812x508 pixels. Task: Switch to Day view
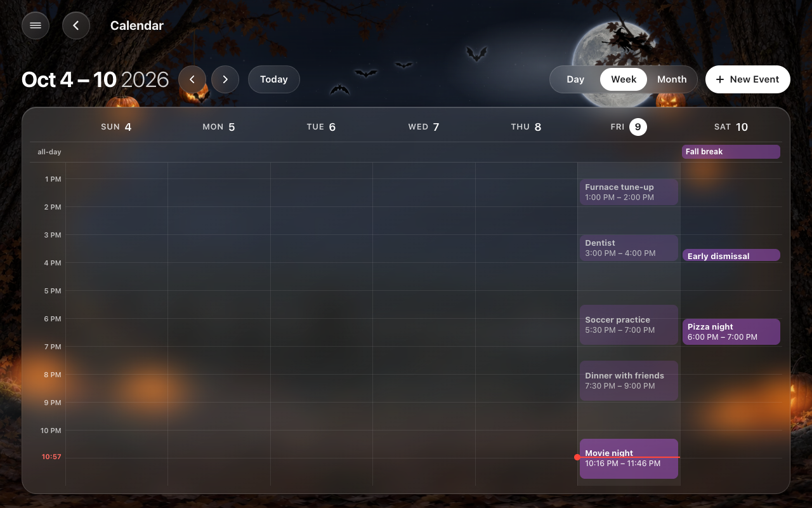tap(575, 79)
